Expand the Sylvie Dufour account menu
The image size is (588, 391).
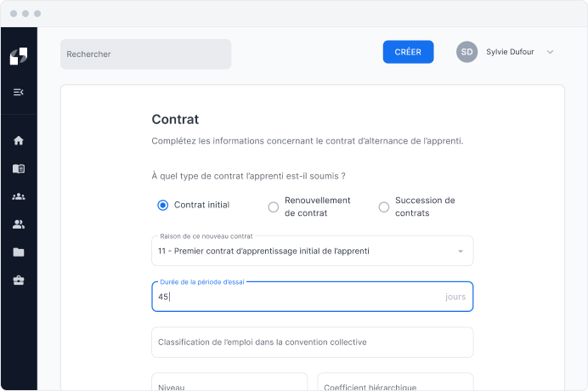[550, 52]
